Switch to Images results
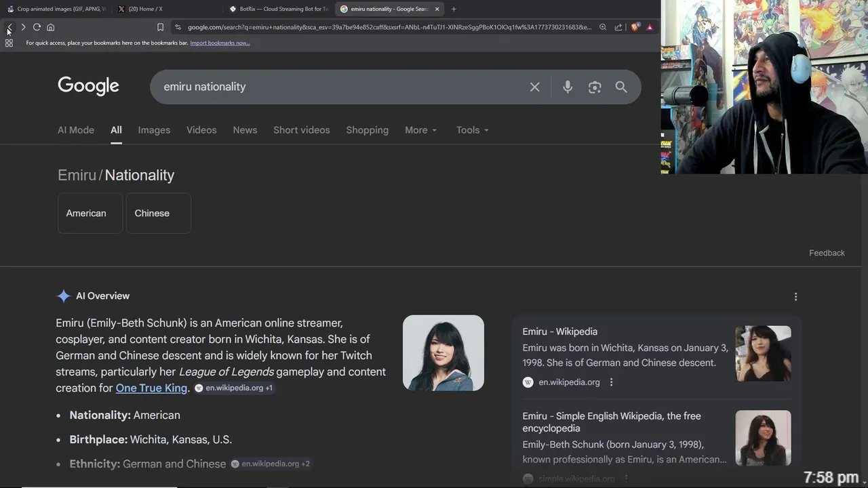Screen dimensions: 868x488 tap(154, 130)
